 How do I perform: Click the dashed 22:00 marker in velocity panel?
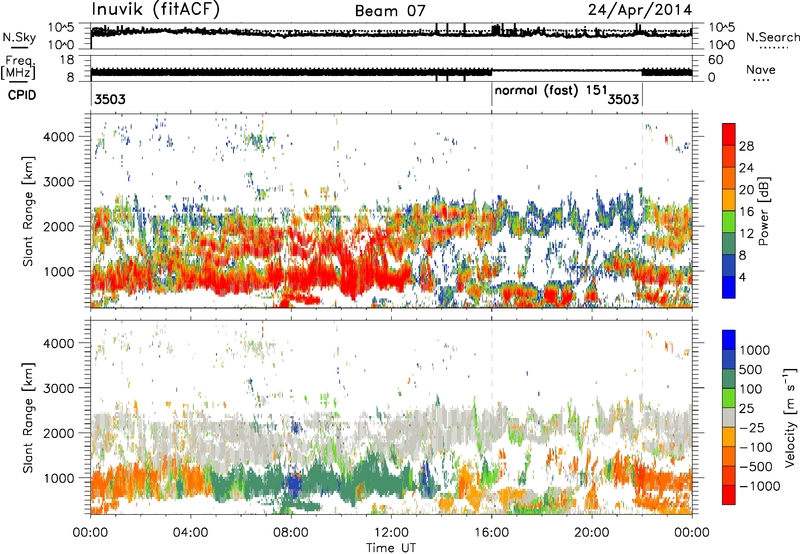[642, 416]
